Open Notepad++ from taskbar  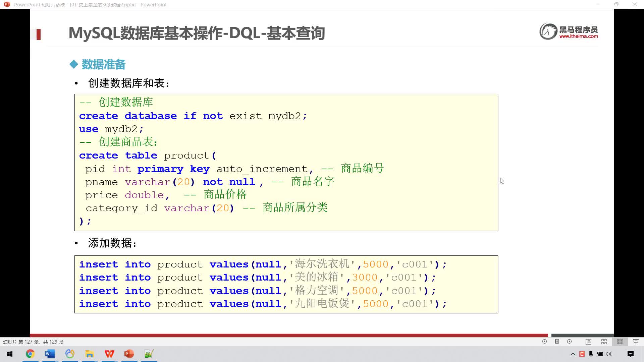tap(149, 354)
